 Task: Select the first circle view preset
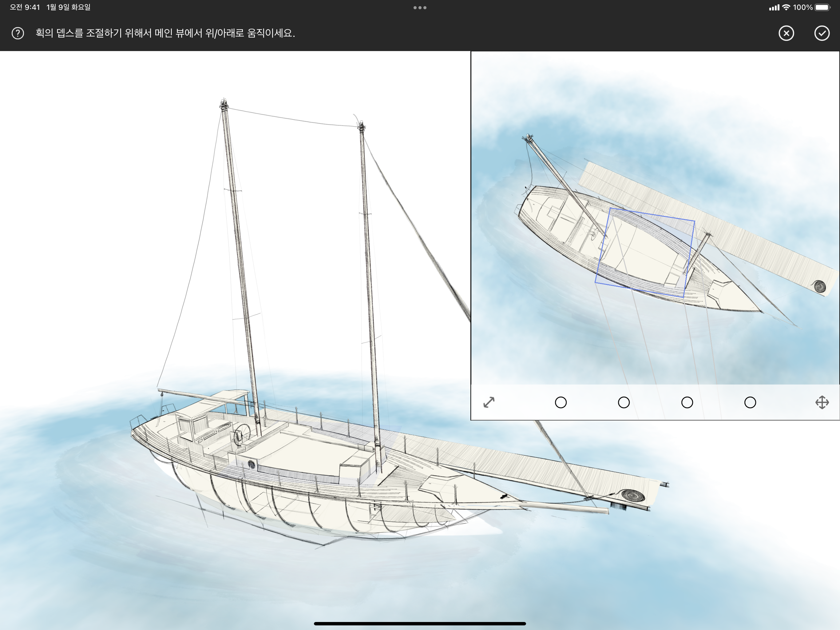coord(561,402)
